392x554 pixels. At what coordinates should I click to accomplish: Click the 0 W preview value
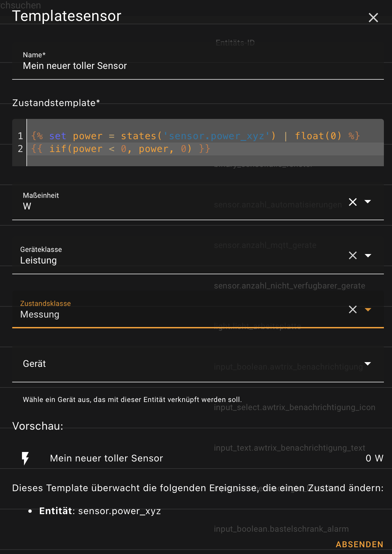pyautogui.click(x=374, y=458)
